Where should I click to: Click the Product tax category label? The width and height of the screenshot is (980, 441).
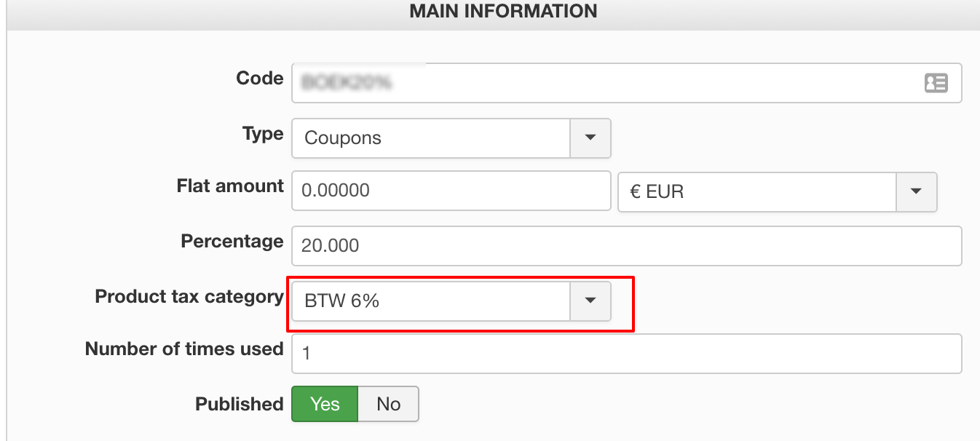[189, 297]
